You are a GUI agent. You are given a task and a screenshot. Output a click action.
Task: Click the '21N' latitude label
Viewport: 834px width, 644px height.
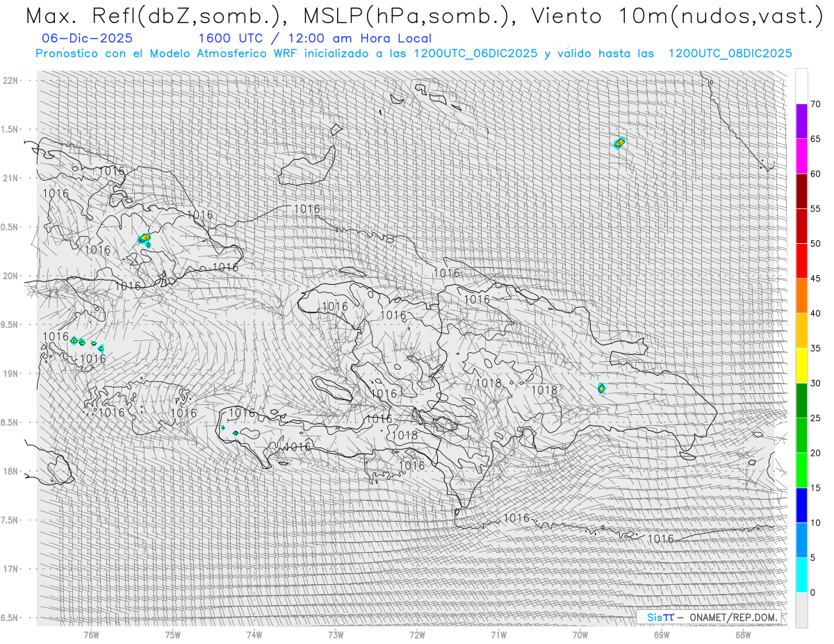(10, 178)
